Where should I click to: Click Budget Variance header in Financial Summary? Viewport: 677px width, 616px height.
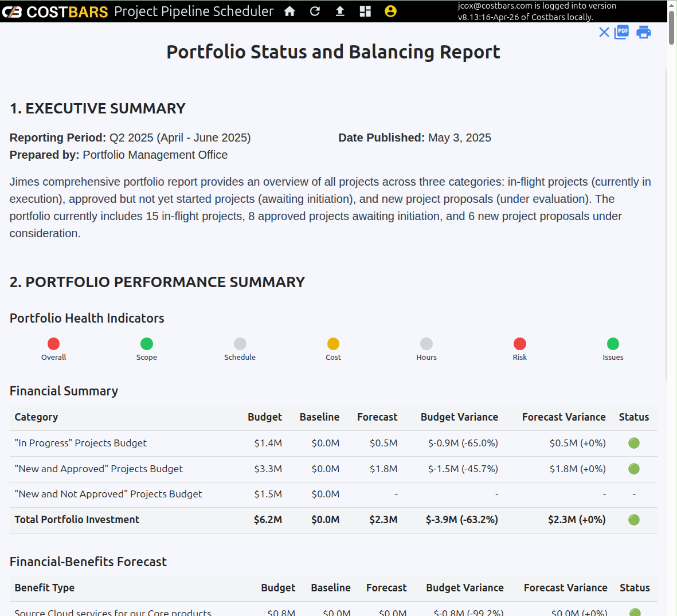(x=459, y=417)
